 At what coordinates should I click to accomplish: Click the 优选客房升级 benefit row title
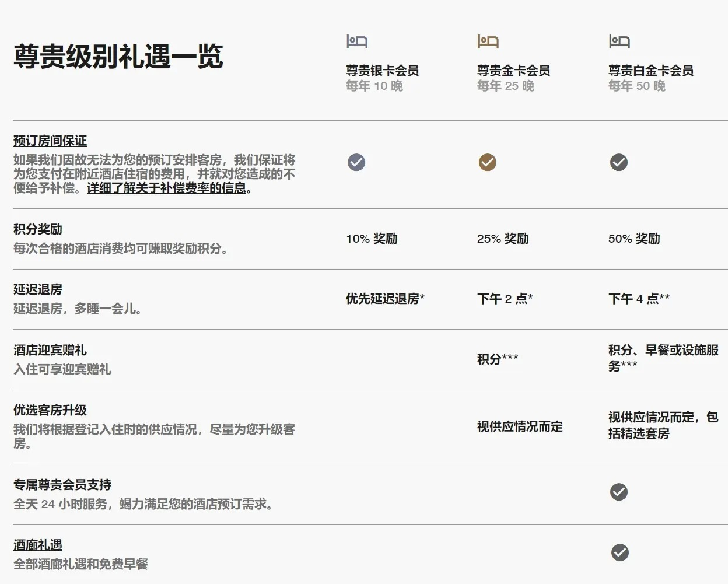50,410
